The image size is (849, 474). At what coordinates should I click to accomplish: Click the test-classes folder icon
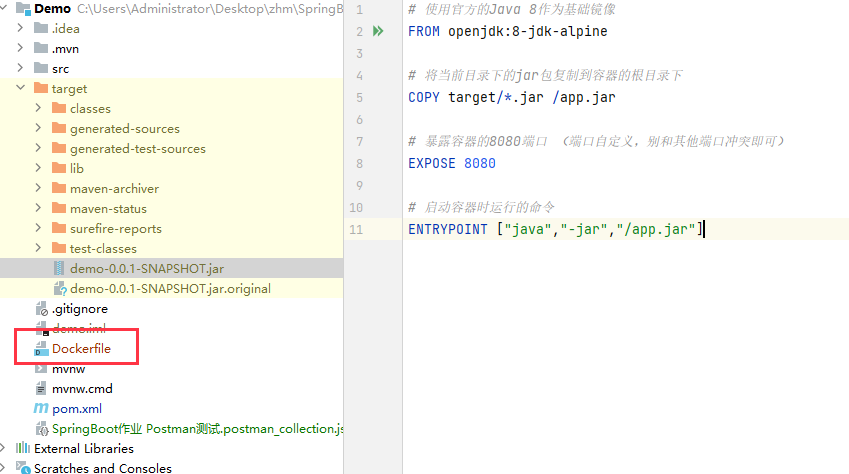pyautogui.click(x=59, y=249)
